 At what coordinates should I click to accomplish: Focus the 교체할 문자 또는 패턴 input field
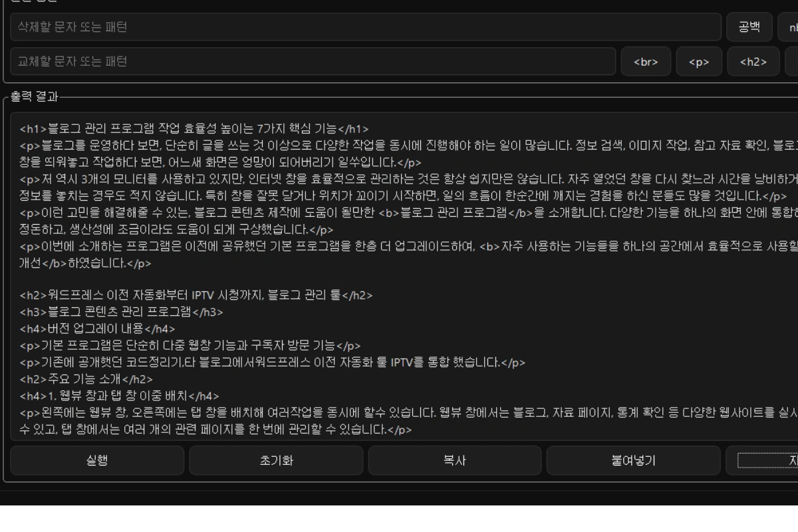tap(313, 62)
